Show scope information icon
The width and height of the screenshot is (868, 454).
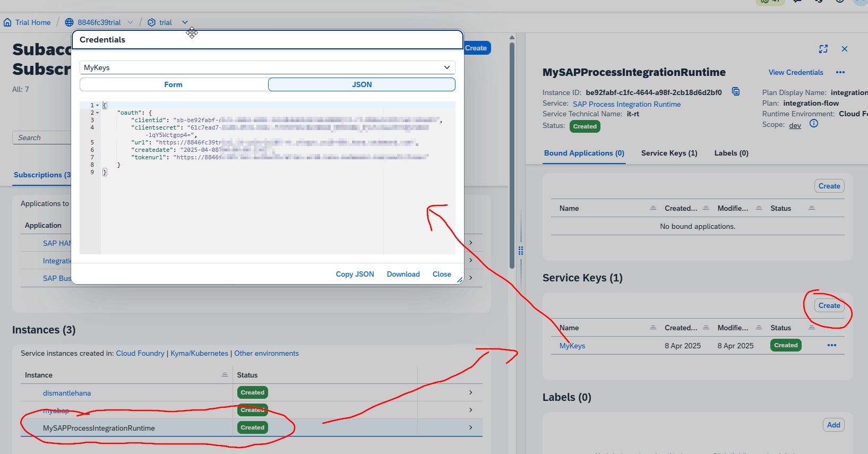coord(814,123)
